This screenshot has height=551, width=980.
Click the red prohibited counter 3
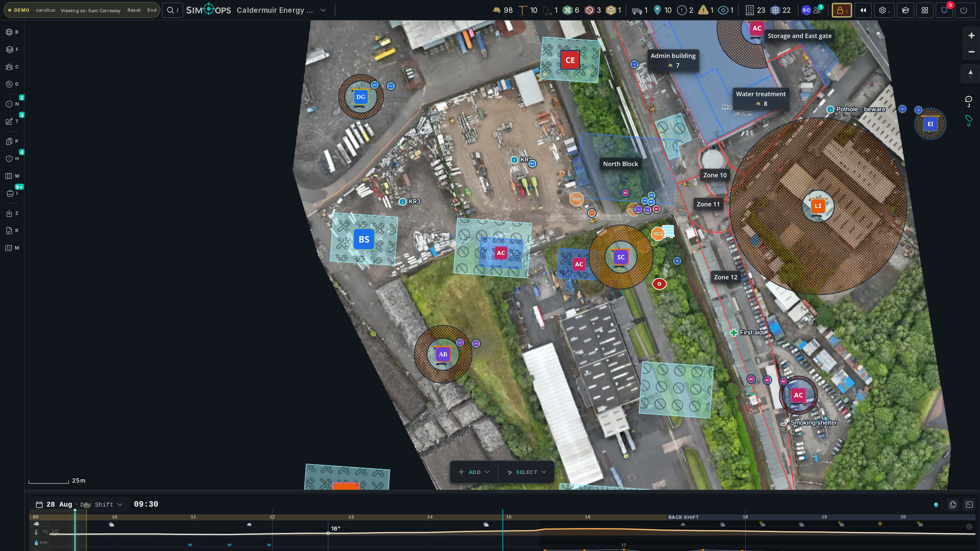point(593,10)
